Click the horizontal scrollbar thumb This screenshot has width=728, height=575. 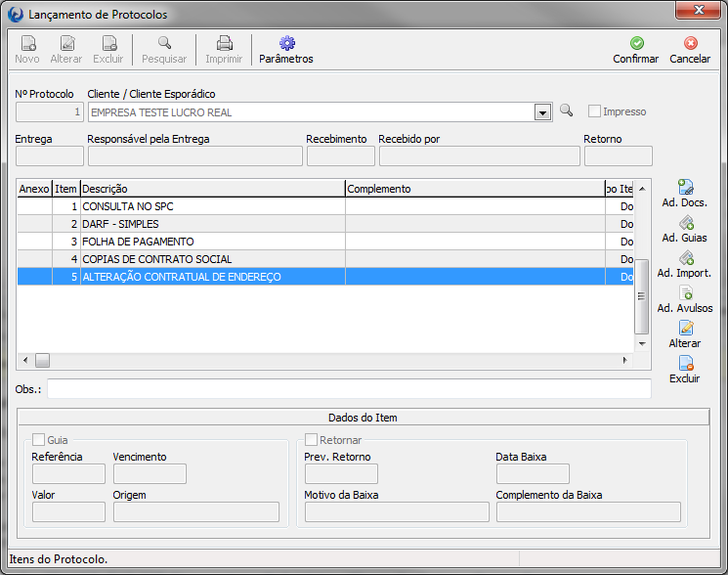point(42,360)
